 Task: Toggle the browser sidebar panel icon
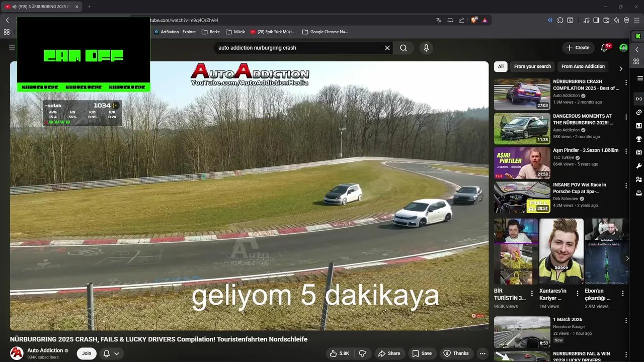click(596, 20)
